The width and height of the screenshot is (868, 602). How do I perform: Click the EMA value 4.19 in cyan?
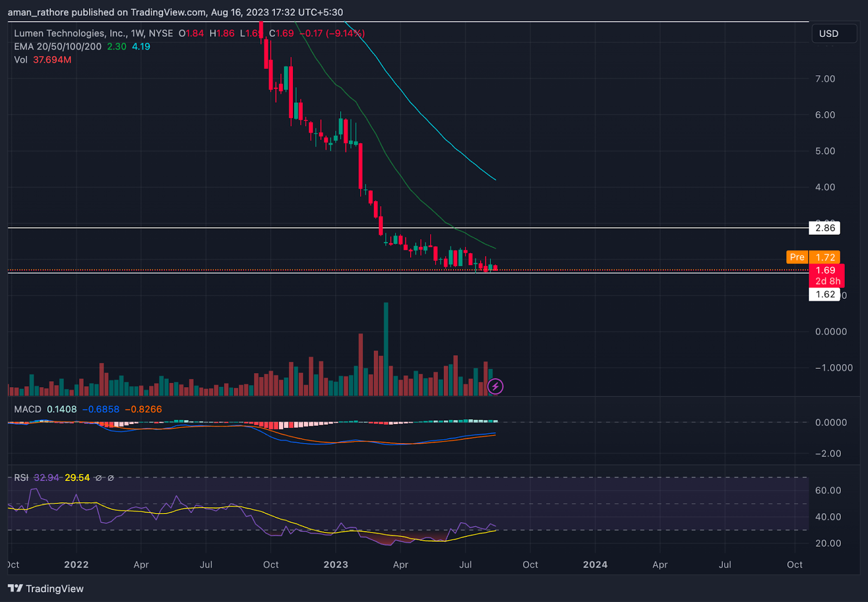[x=141, y=47]
